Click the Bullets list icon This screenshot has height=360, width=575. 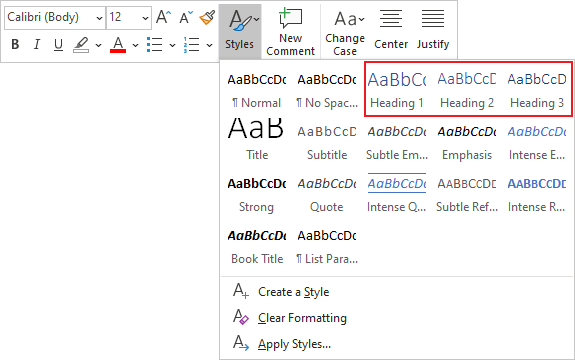(x=154, y=44)
